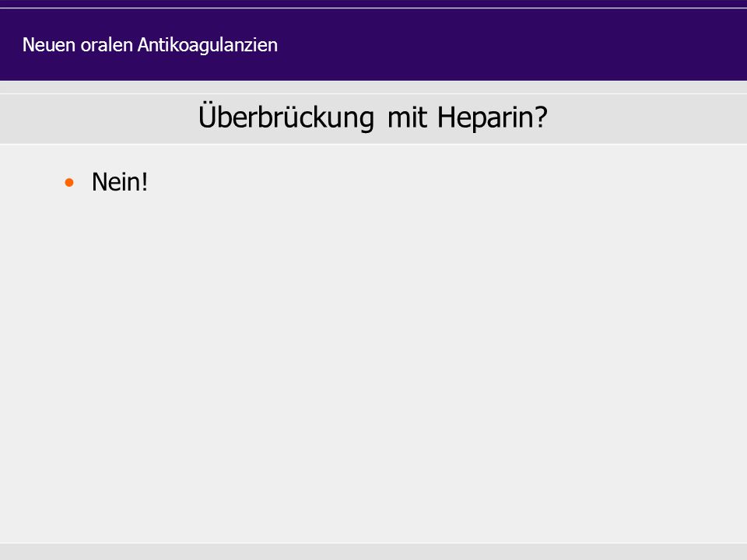Select the 'Nein!' bullet text
747x560 pixels.
tap(120, 182)
